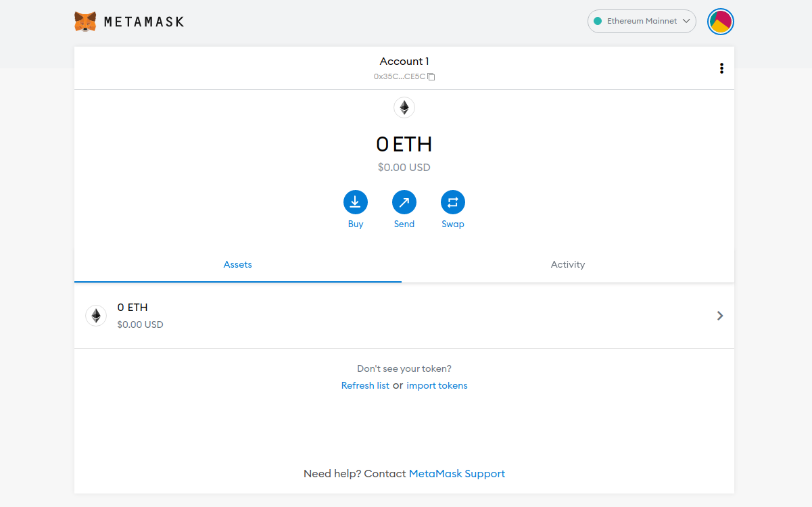
Task: Open the Ethereum Mainnet network selector
Action: pos(641,21)
